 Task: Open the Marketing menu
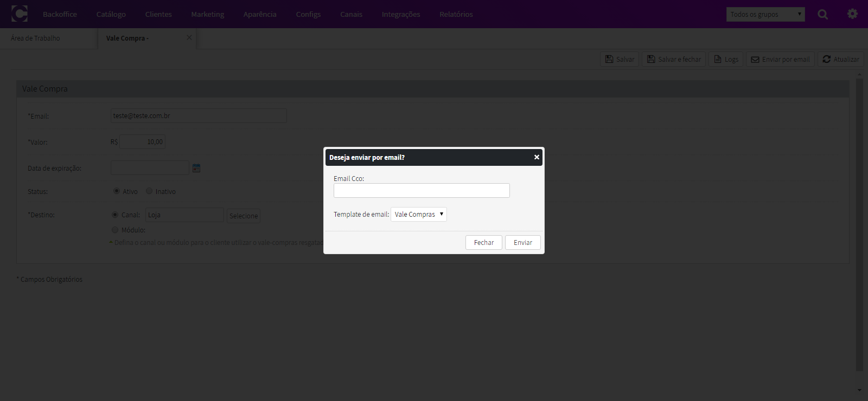[x=208, y=14]
